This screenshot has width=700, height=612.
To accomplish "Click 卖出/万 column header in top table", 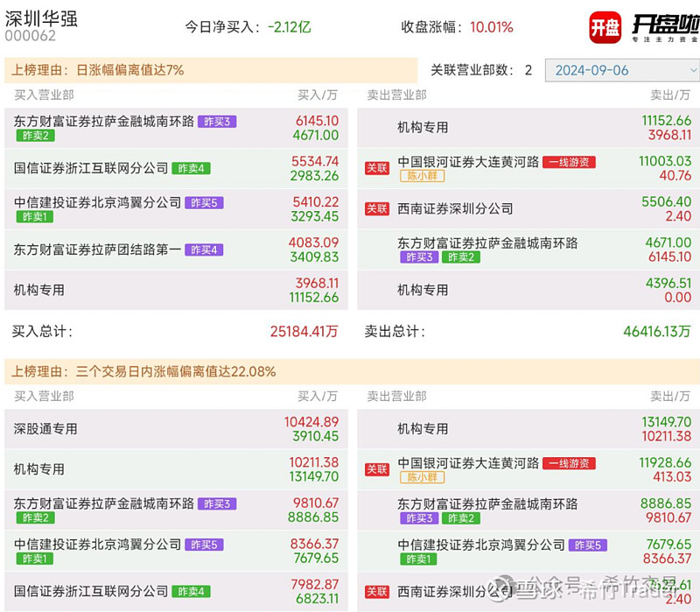I will (670, 95).
